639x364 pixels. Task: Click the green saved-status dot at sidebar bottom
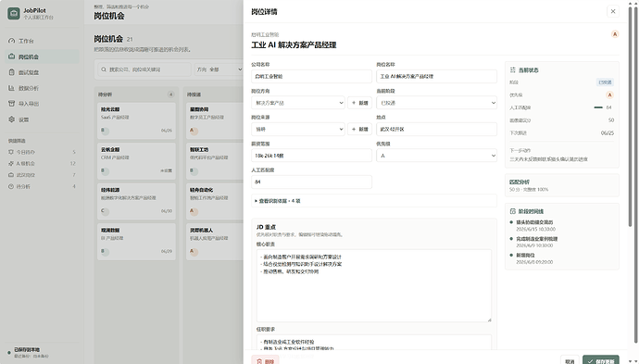9,353
